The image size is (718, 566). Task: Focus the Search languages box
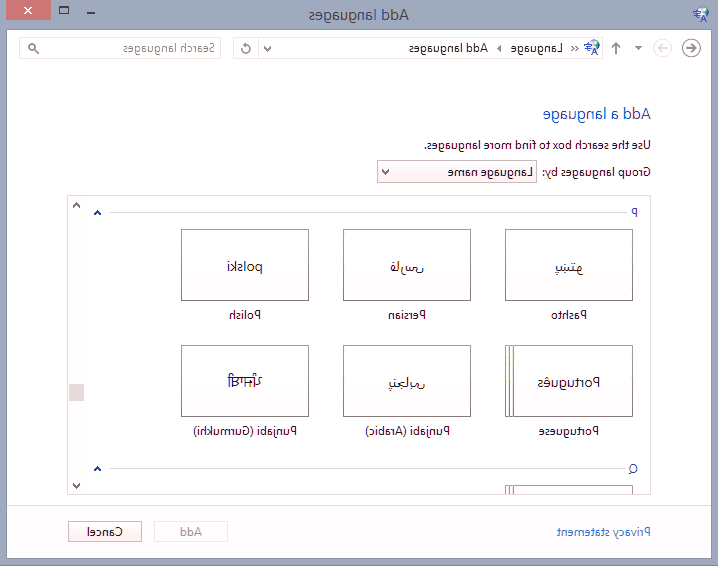120,48
